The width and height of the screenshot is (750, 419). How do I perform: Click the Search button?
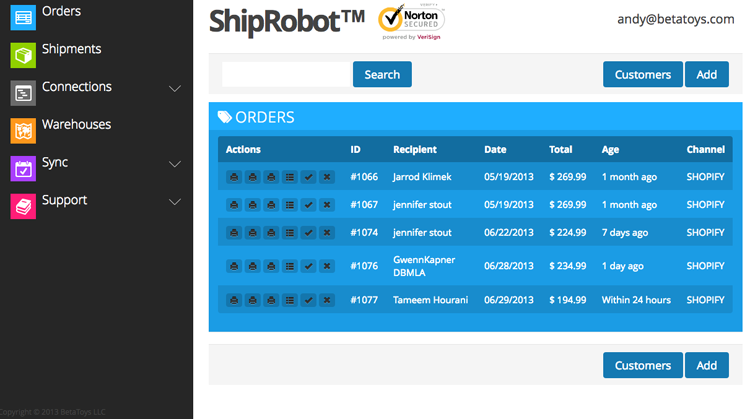click(x=382, y=74)
